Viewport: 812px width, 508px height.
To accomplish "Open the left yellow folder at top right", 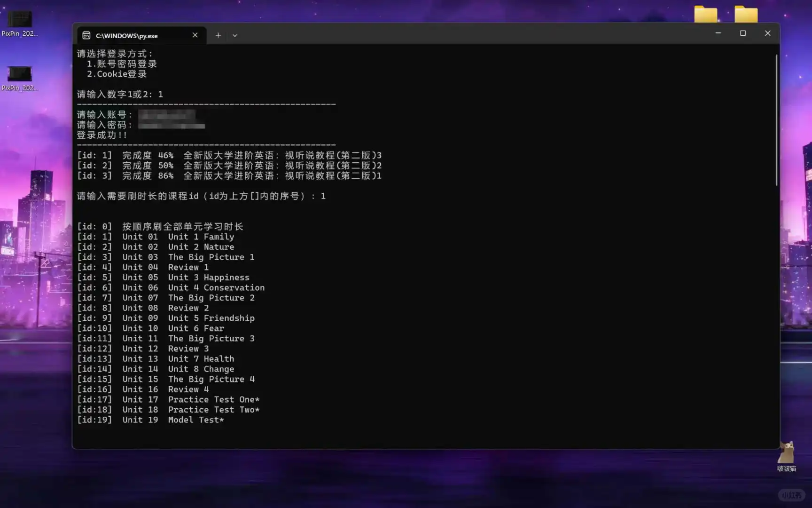I will point(705,15).
